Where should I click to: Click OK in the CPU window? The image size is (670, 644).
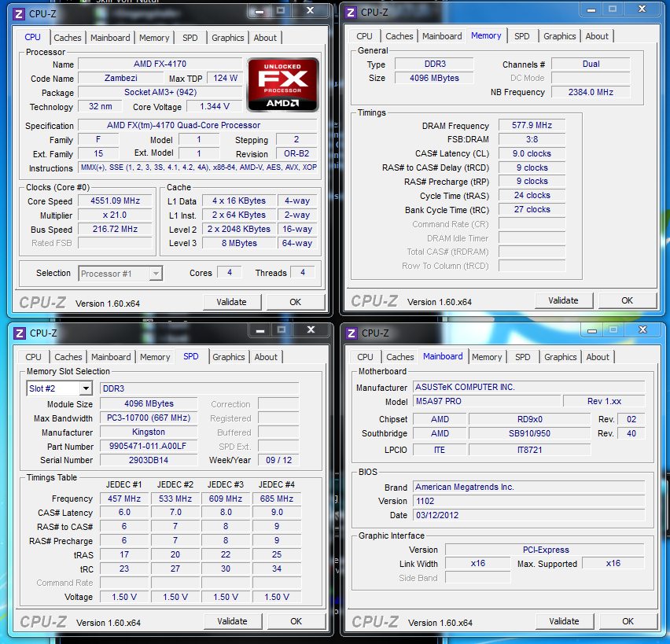pos(295,302)
